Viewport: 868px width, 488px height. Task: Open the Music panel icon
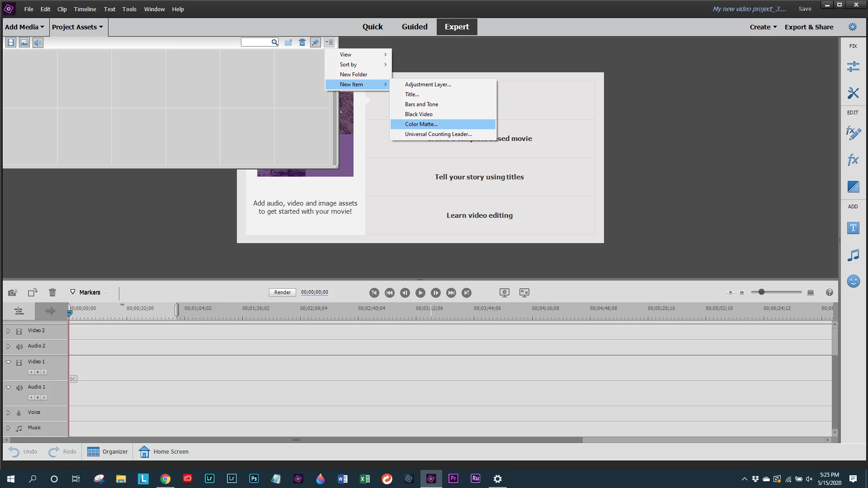pos(853,255)
